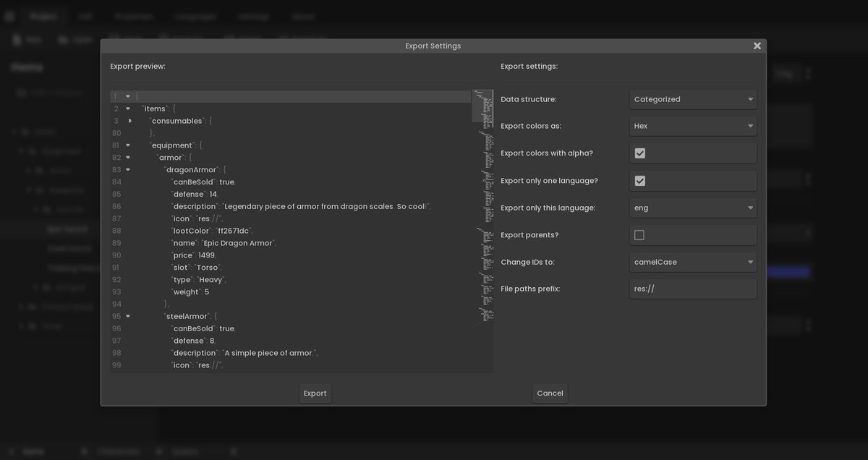Collapse the "dragonArmor" block fold arrow
Screen dimensions: 868x460
(x=128, y=170)
